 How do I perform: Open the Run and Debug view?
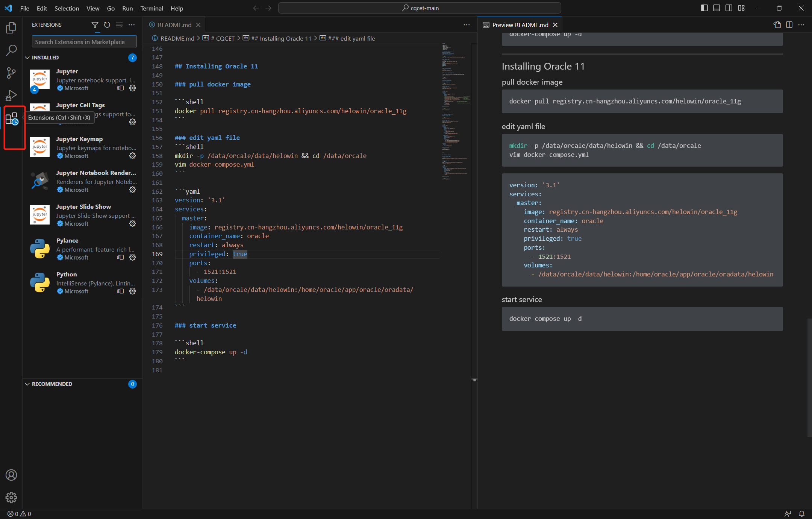[x=11, y=95]
